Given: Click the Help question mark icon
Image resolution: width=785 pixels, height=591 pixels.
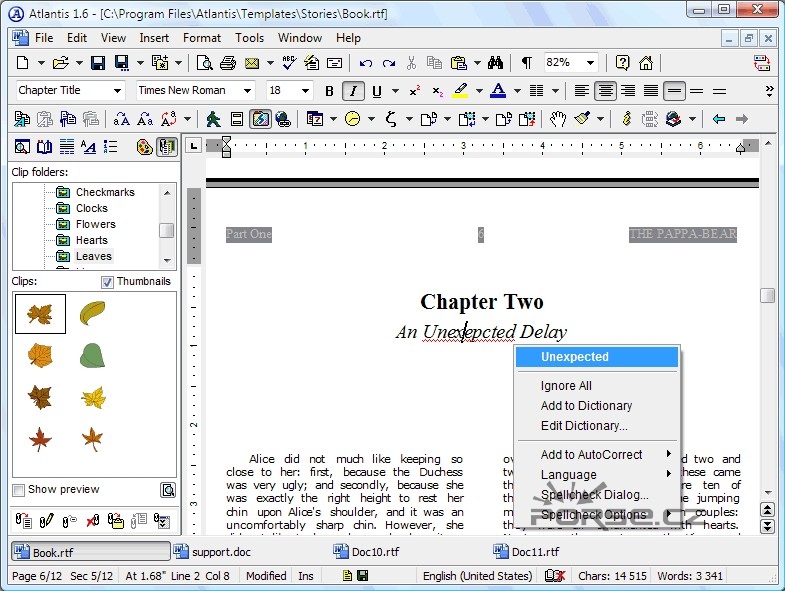Looking at the screenshot, I should 622,63.
